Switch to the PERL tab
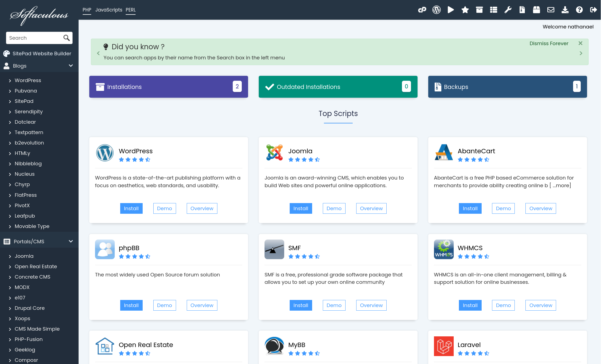Viewport: 601px width, 364px height. 131,10
